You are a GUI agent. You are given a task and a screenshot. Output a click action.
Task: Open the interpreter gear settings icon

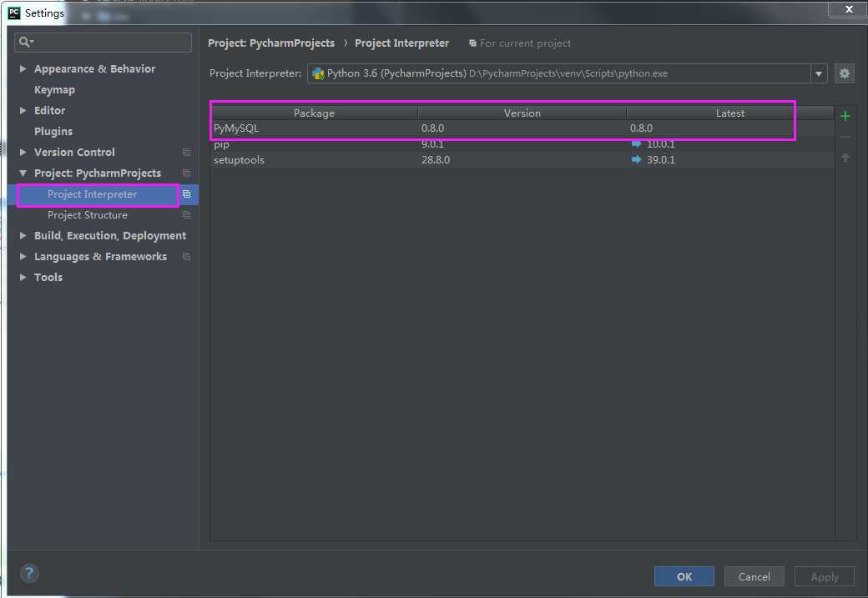point(844,73)
